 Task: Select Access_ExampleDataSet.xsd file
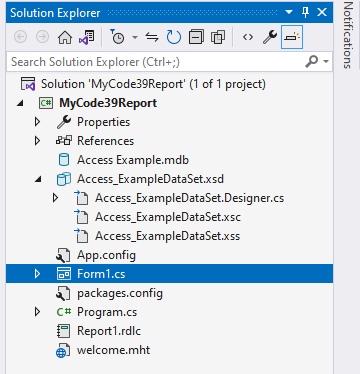pyautogui.click(x=150, y=179)
